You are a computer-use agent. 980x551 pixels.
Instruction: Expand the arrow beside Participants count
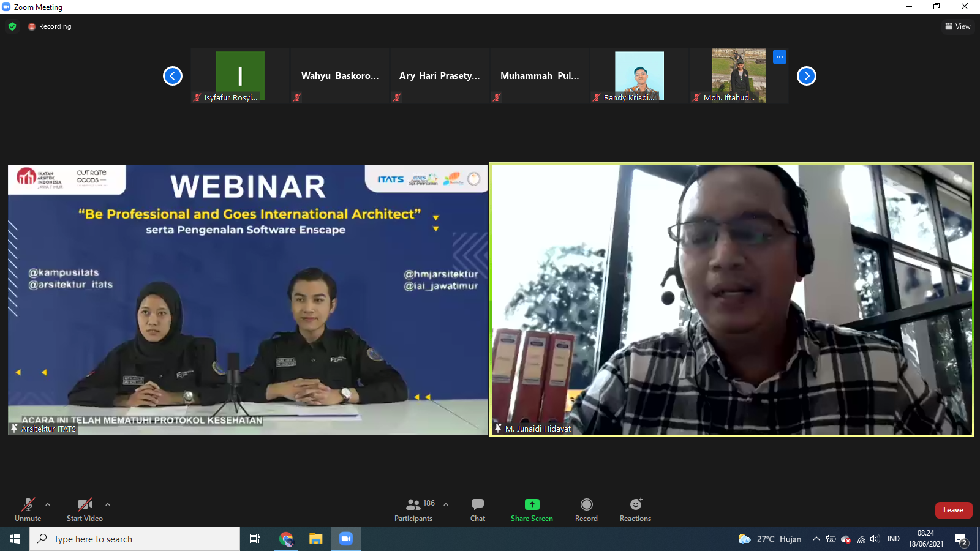coord(446,504)
